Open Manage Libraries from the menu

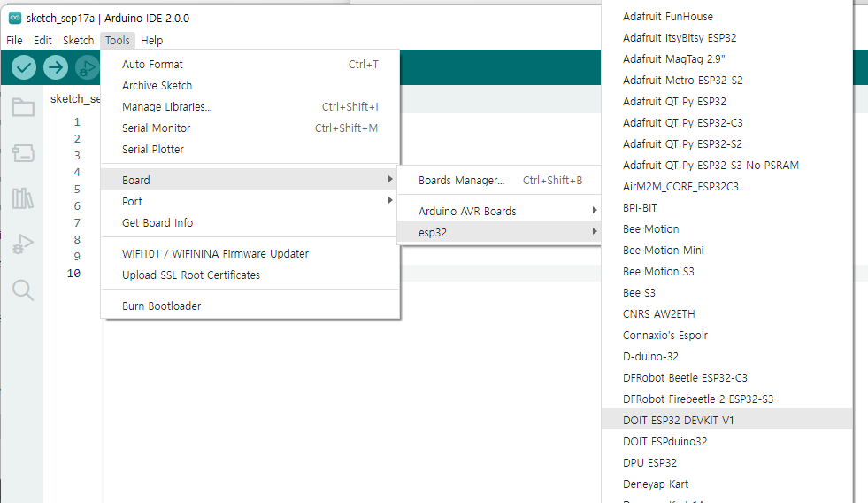click(250, 107)
